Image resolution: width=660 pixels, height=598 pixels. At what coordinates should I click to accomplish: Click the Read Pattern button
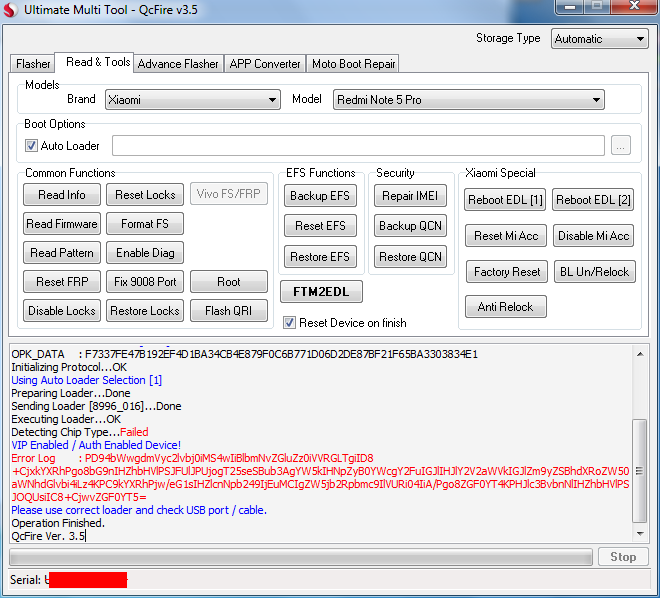pos(62,252)
